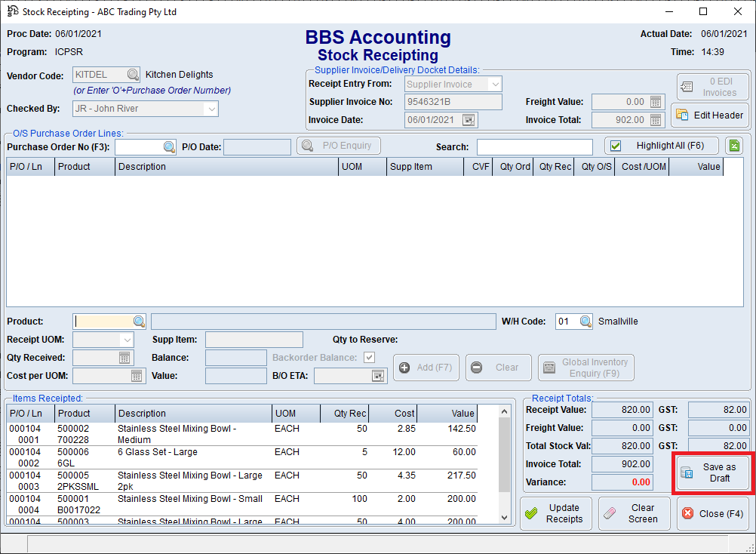Click the green Excel export icon

pos(733,146)
